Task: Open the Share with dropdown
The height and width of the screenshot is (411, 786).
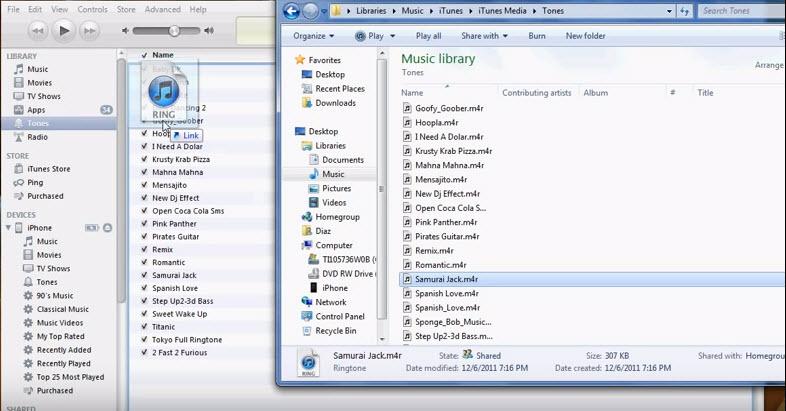Action: 484,36
